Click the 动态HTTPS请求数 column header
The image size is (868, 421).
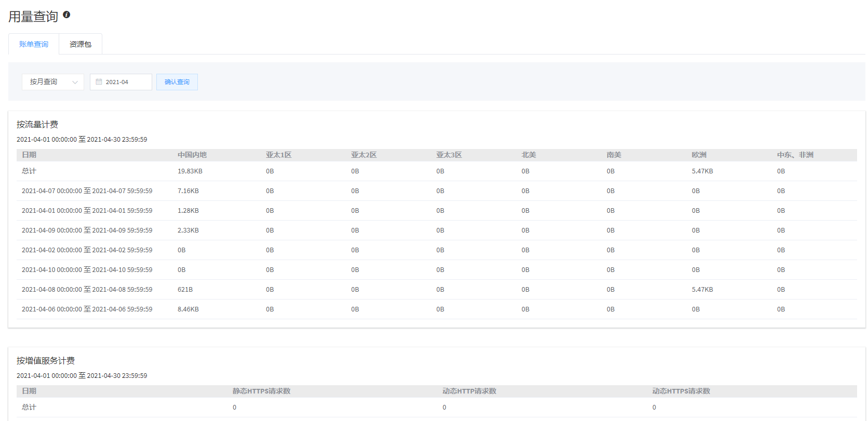coord(681,391)
